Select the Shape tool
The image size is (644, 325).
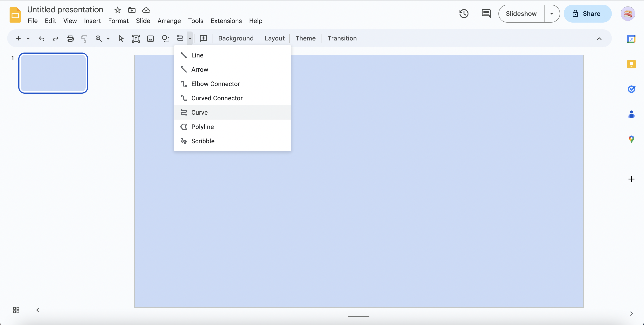[x=165, y=38]
